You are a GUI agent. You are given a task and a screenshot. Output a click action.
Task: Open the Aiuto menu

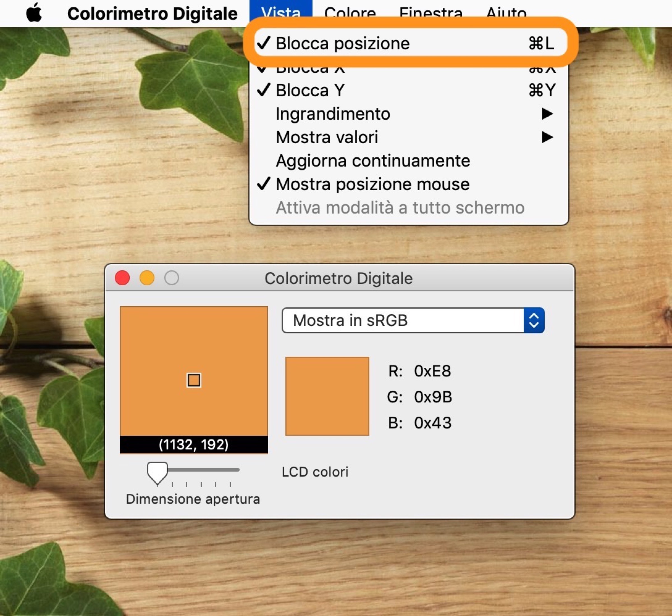[x=506, y=13]
